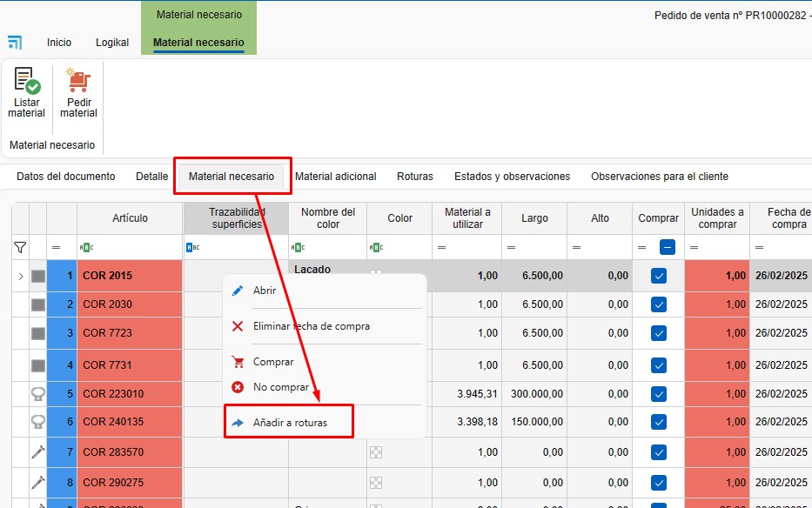Open the Roturas tab
The width and height of the screenshot is (812, 508).
(x=415, y=177)
